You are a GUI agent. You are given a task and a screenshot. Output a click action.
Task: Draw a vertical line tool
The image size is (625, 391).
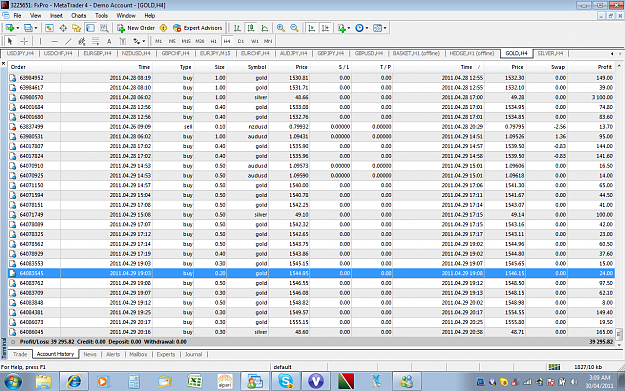click(x=40, y=41)
